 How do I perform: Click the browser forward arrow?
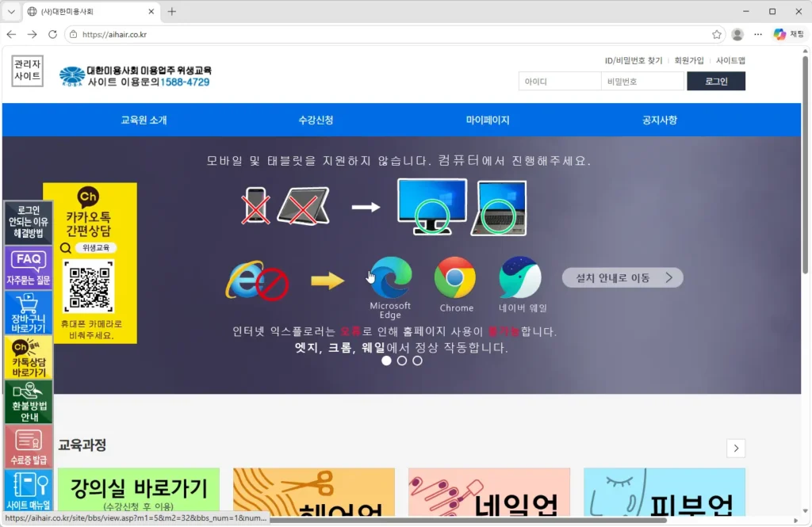point(32,34)
